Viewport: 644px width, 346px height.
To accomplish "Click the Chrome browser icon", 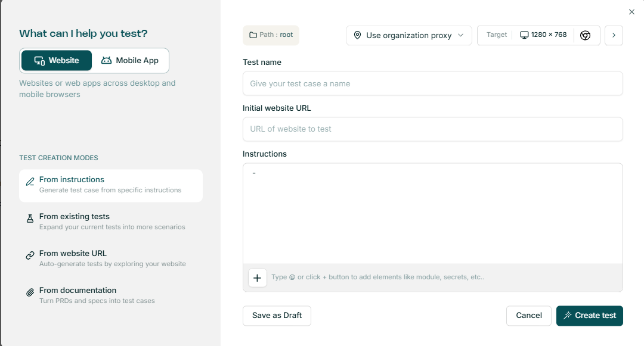I will point(586,35).
